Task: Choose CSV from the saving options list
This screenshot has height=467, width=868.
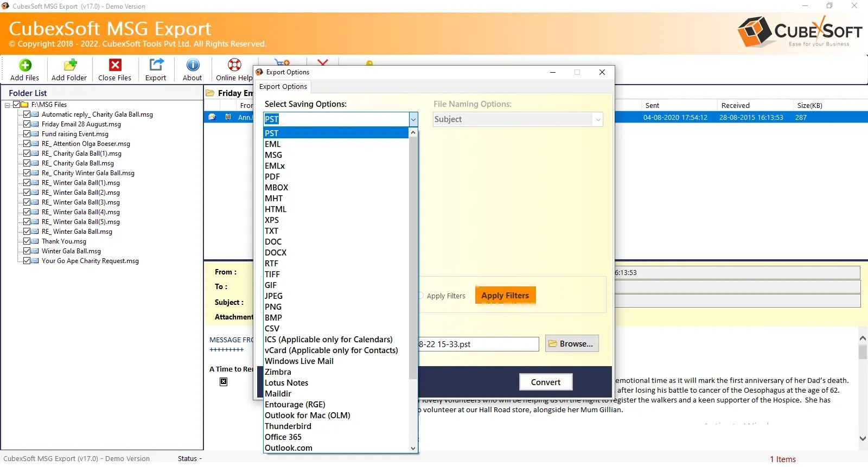Action: [336, 329]
